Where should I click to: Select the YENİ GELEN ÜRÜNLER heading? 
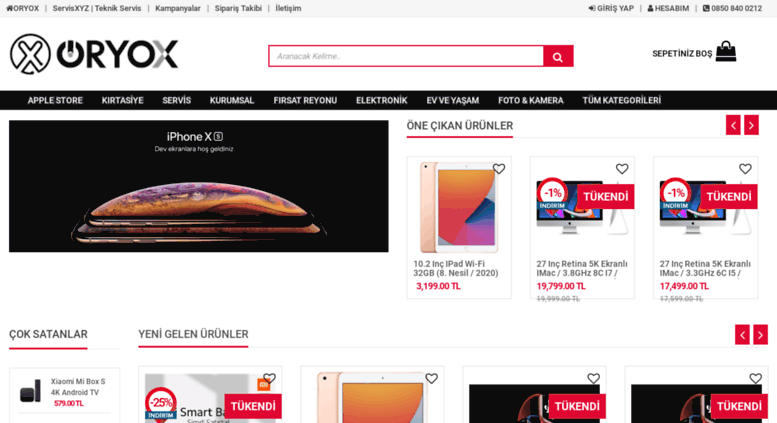193,334
